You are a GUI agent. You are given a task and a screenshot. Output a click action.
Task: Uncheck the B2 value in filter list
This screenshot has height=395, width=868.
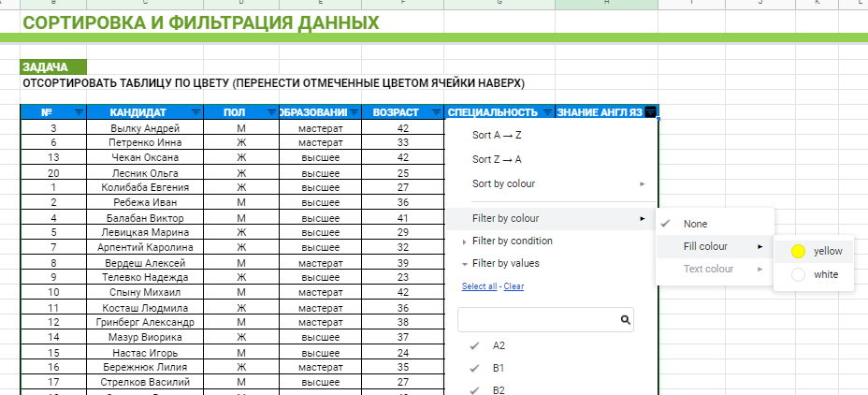coord(474,389)
